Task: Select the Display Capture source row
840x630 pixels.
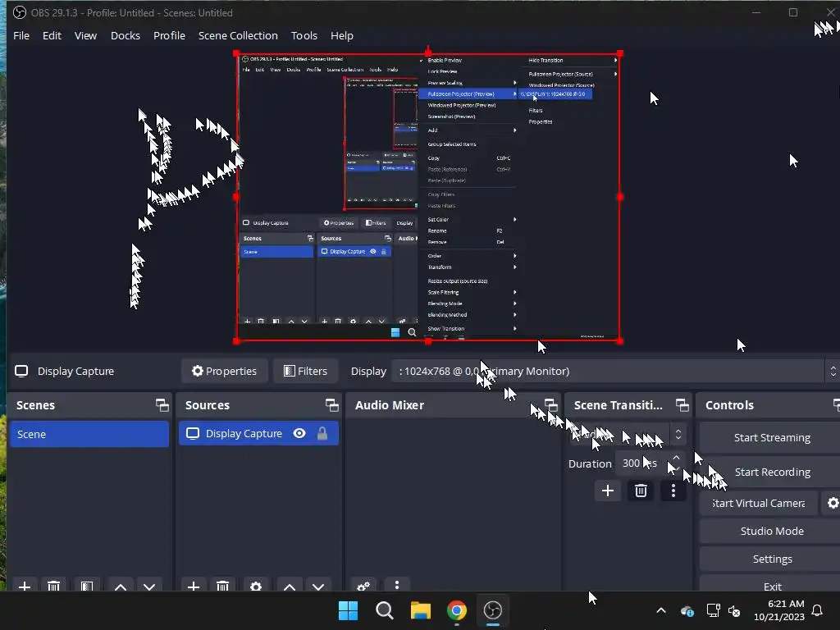Action: point(258,433)
